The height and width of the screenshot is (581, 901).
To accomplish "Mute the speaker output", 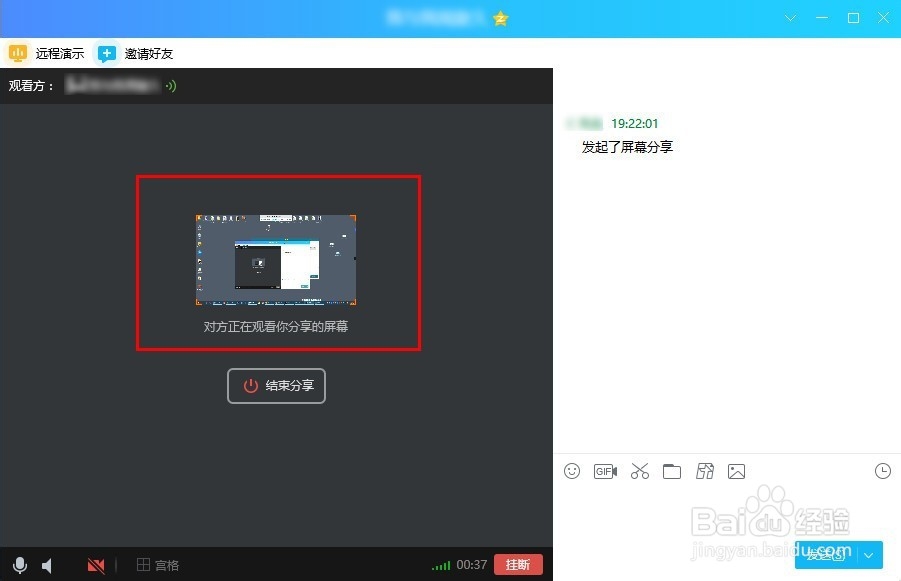I will (x=48, y=564).
